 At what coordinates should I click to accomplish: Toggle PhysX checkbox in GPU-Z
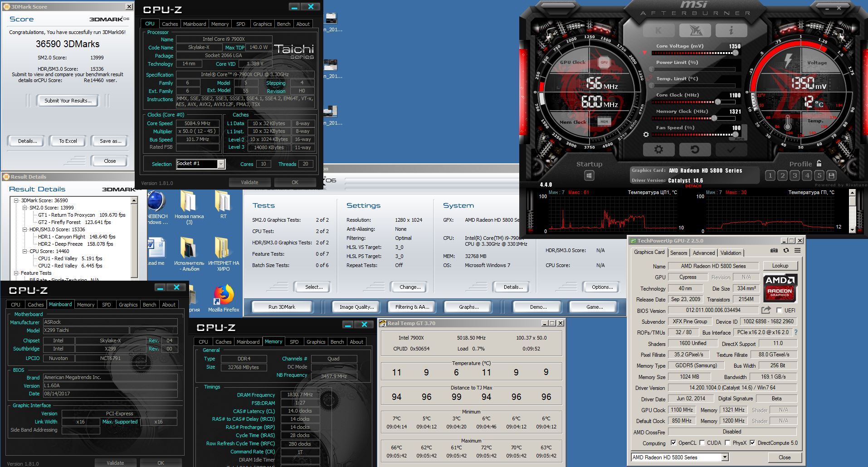coord(727,443)
